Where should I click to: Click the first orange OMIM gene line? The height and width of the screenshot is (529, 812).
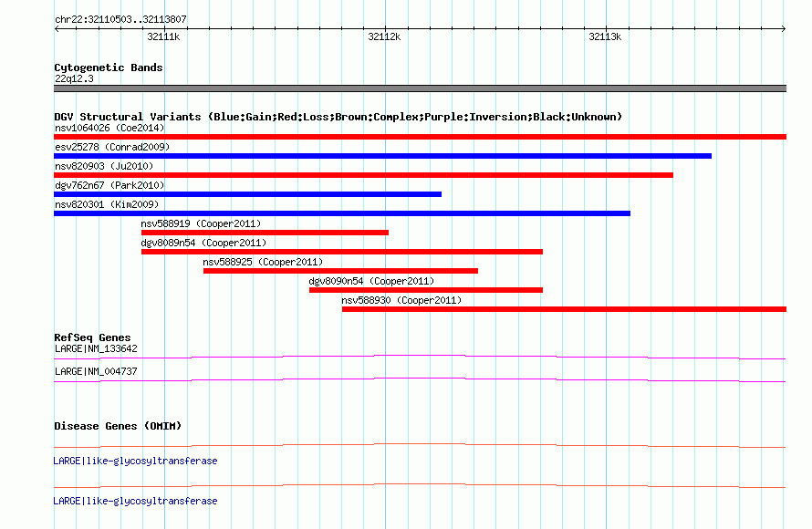pos(420,445)
